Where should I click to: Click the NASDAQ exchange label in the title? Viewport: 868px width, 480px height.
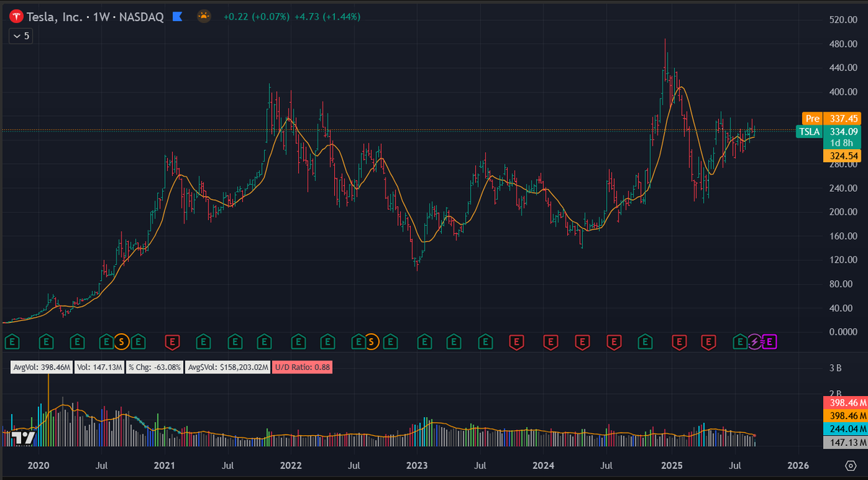click(140, 15)
